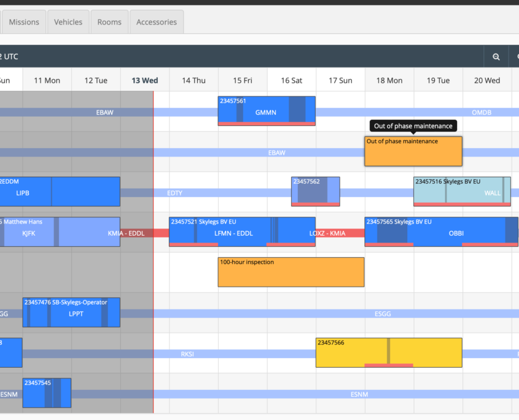
Task: Click mission 23457521 LFMN - EDDL
Action: click(233, 231)
